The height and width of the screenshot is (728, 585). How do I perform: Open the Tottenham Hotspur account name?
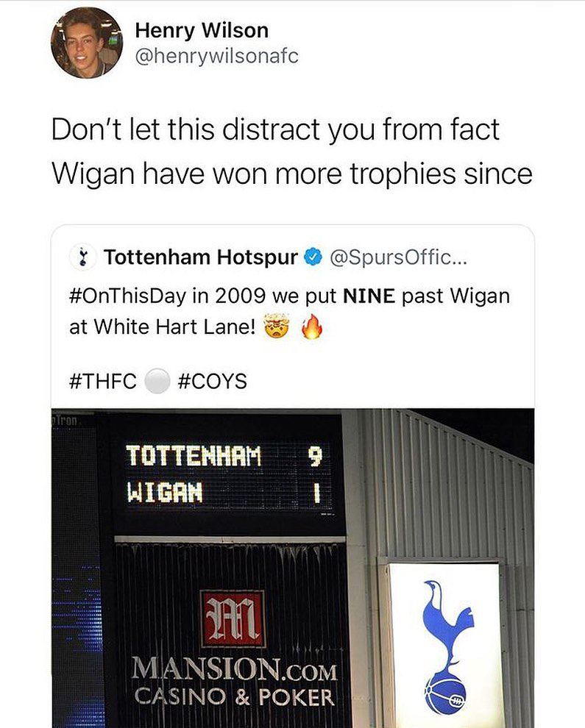click(x=201, y=257)
